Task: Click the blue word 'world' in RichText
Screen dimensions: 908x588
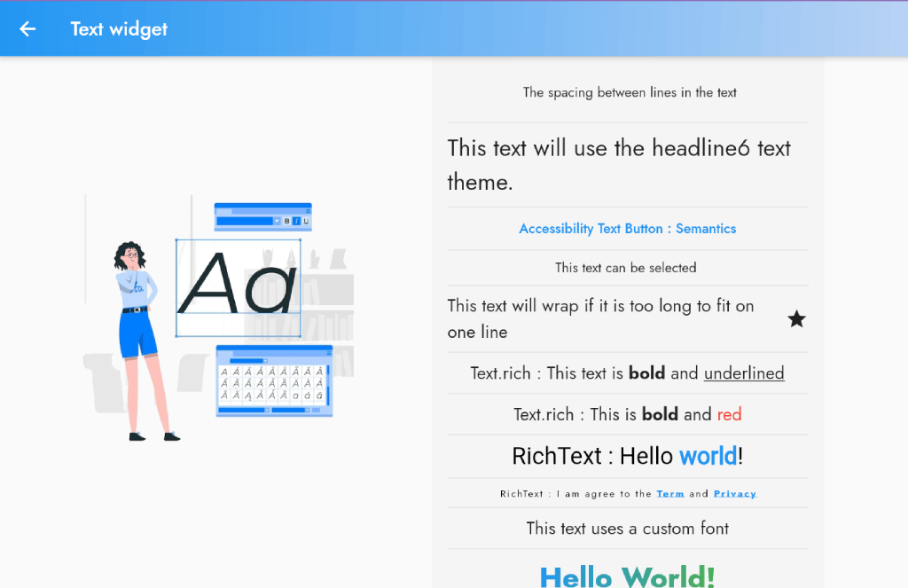Action: [708, 457]
